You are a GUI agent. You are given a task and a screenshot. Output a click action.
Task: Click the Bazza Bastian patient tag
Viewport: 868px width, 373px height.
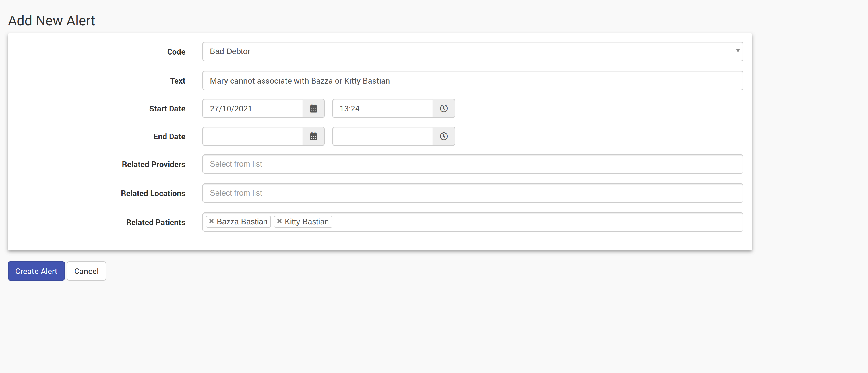pos(242,222)
